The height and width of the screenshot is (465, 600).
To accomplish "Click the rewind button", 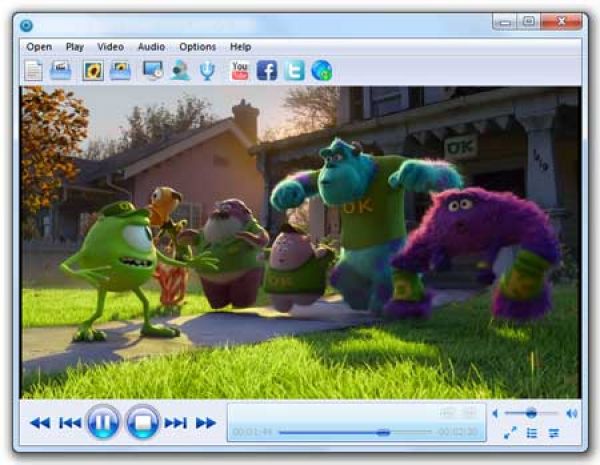I will [x=40, y=423].
